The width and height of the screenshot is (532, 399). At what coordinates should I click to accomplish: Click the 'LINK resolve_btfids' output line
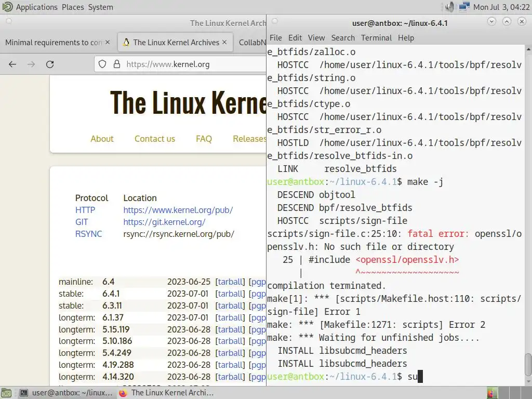pos(337,169)
